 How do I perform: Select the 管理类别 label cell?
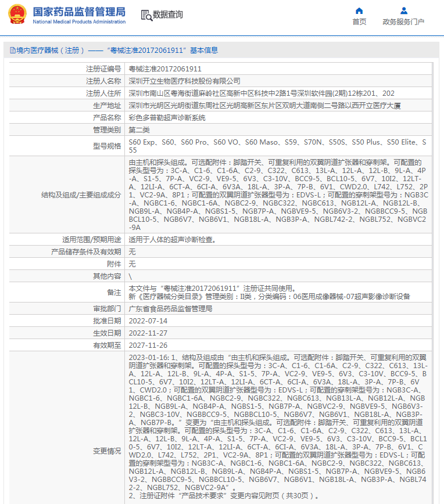click(67, 130)
